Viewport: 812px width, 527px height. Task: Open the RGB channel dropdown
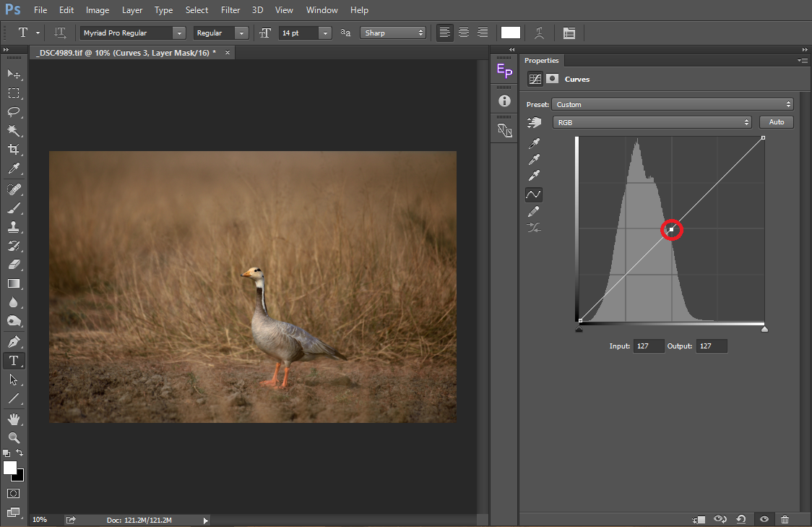[652, 123]
